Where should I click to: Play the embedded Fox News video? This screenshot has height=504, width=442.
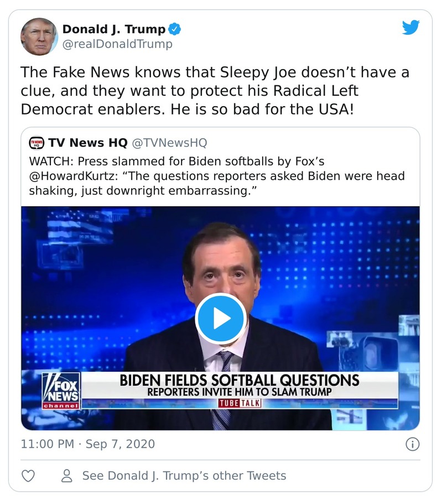point(220,318)
